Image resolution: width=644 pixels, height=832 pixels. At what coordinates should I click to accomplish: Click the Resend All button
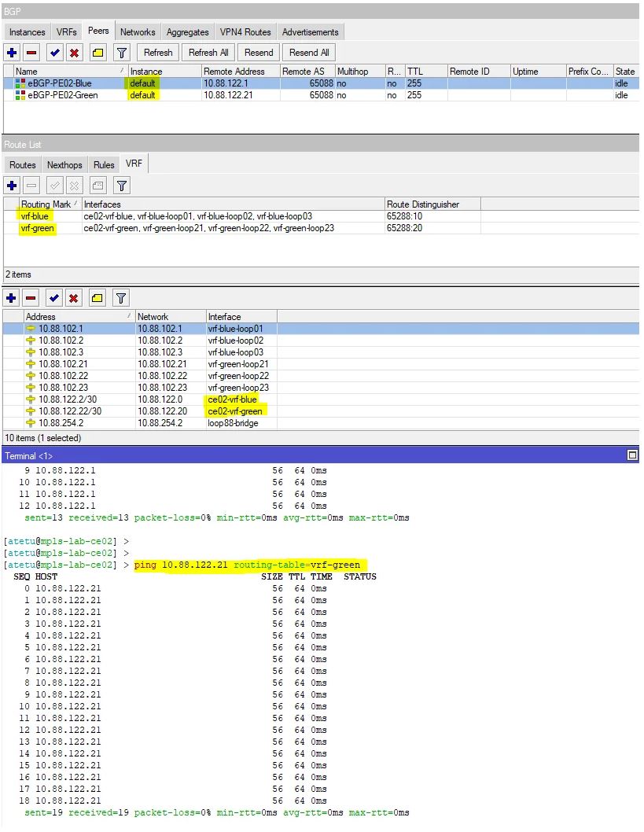click(x=309, y=53)
